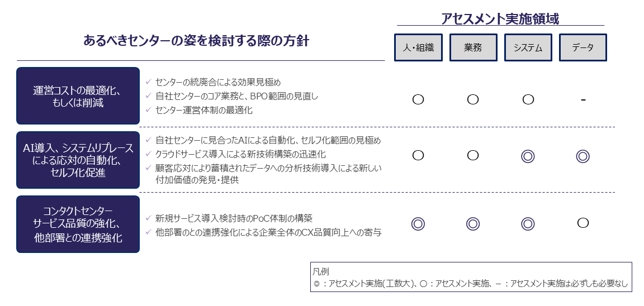This screenshot has height=306, width=644.
Task: Click single circle for 運営コスト under システム
Action: [x=528, y=100]
